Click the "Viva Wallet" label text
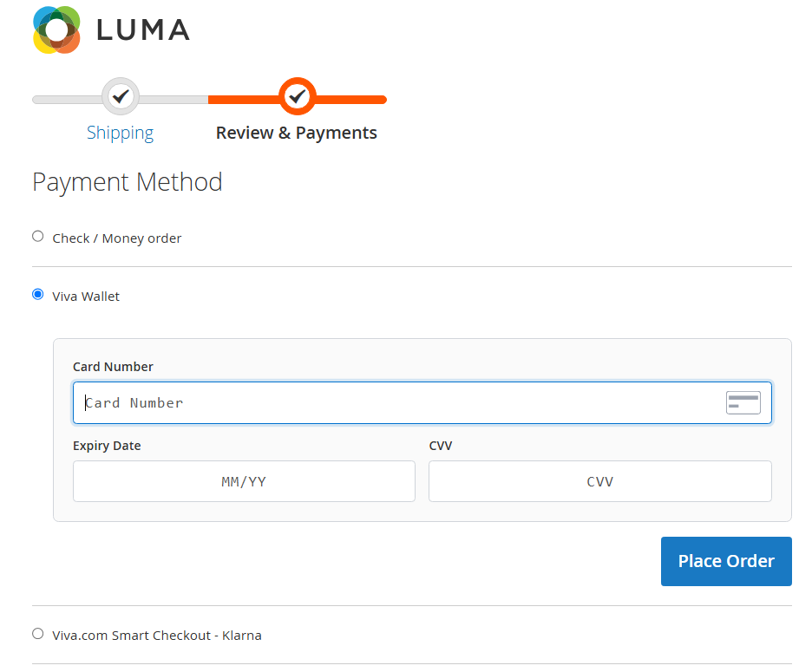This screenshot has width=812, height=672. click(x=86, y=297)
